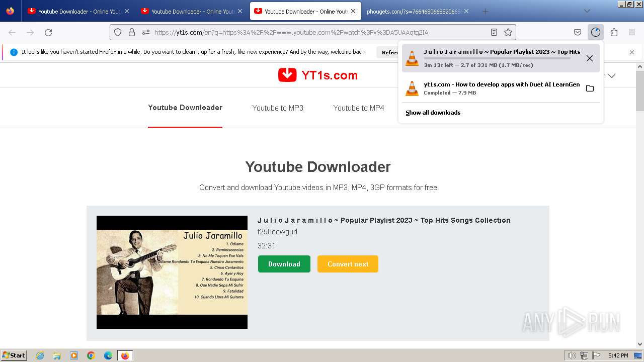Viewport: 644px width, 362px height.
Task: Click the Firefox taskbar button
Action: tap(125, 355)
